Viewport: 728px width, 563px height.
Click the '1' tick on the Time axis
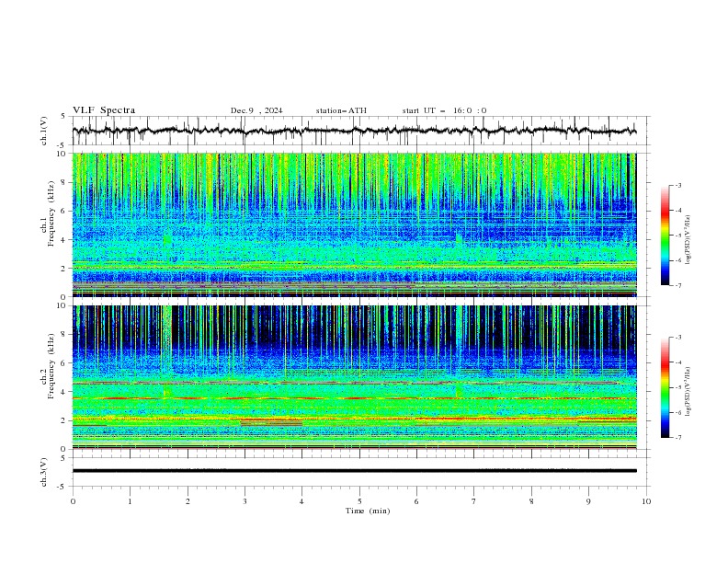click(130, 501)
